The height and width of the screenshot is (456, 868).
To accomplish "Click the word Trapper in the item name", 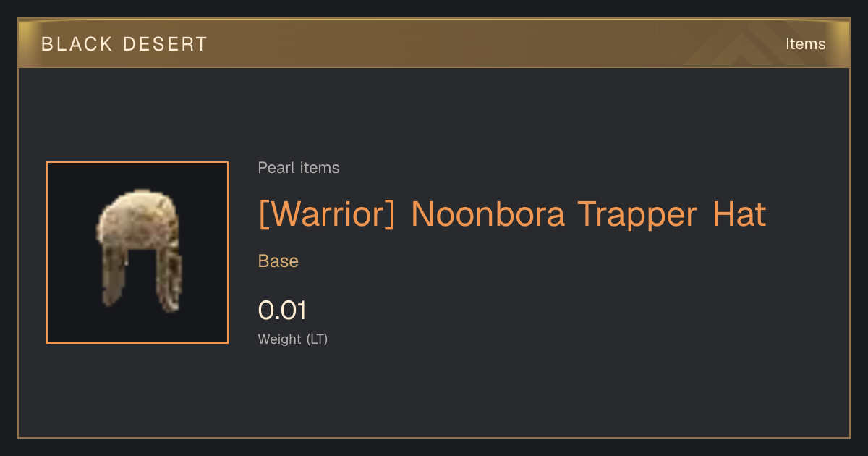I will [x=637, y=215].
